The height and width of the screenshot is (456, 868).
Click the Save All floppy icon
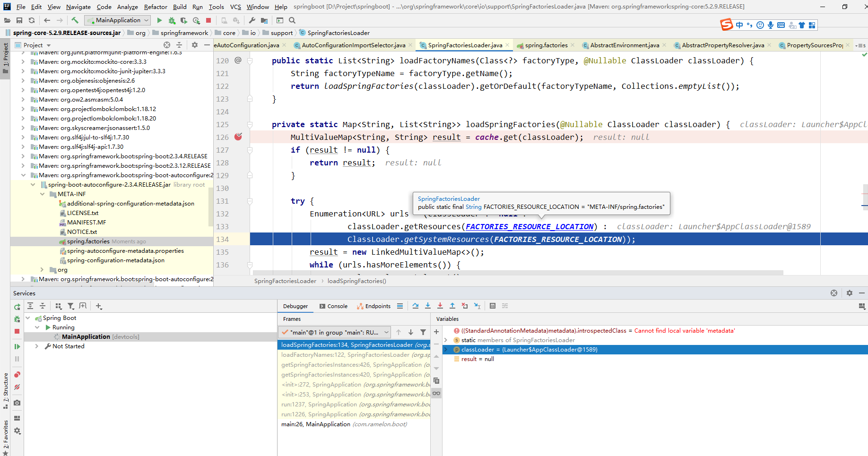click(19, 20)
